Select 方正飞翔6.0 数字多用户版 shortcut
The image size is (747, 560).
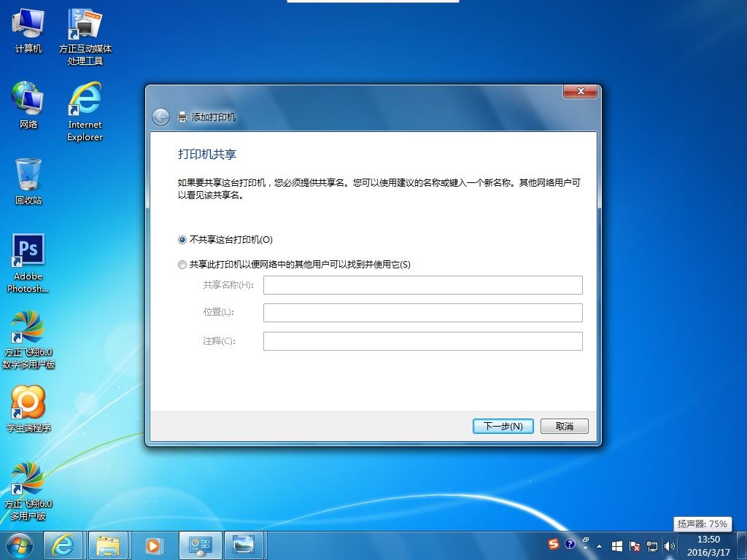(28, 340)
